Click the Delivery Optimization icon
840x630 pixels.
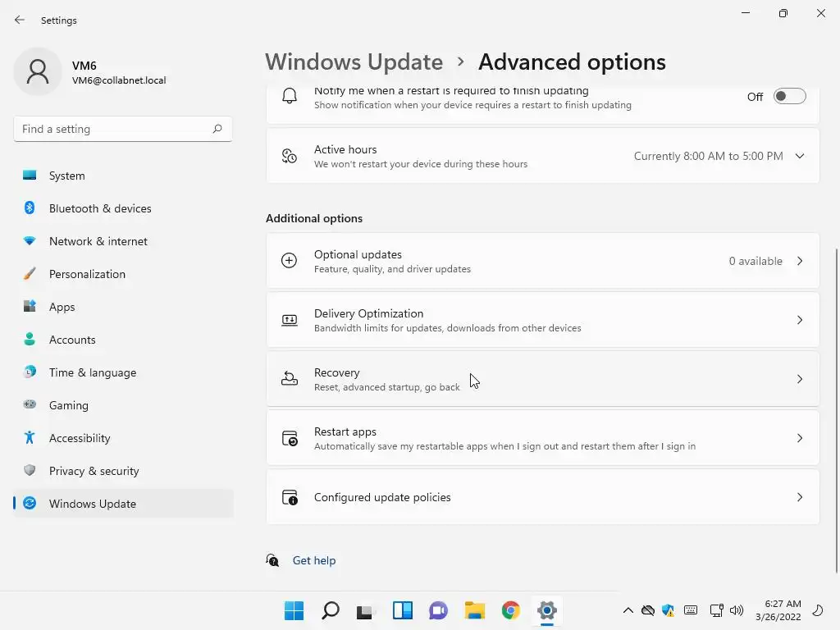click(290, 321)
